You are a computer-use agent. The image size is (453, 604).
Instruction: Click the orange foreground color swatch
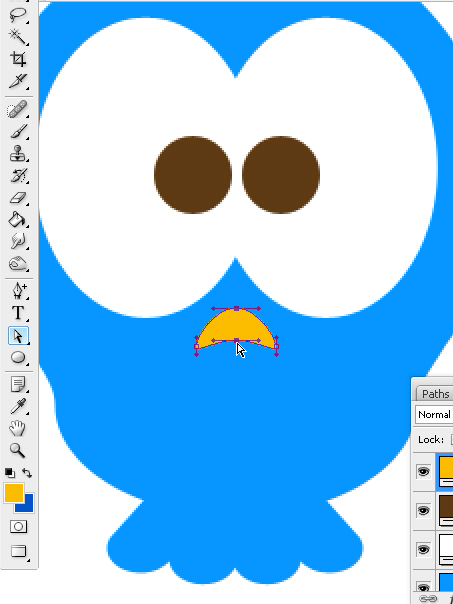pyautogui.click(x=14, y=493)
